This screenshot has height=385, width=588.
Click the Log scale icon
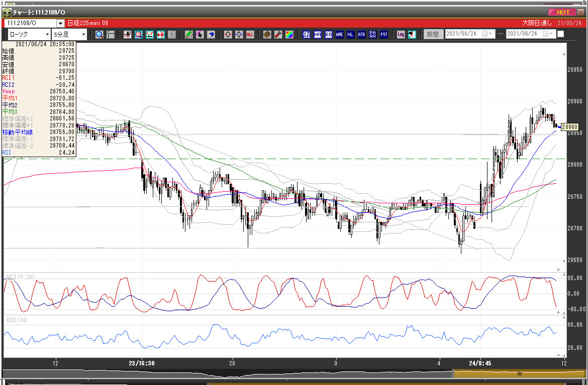pyautogui.click(x=401, y=35)
